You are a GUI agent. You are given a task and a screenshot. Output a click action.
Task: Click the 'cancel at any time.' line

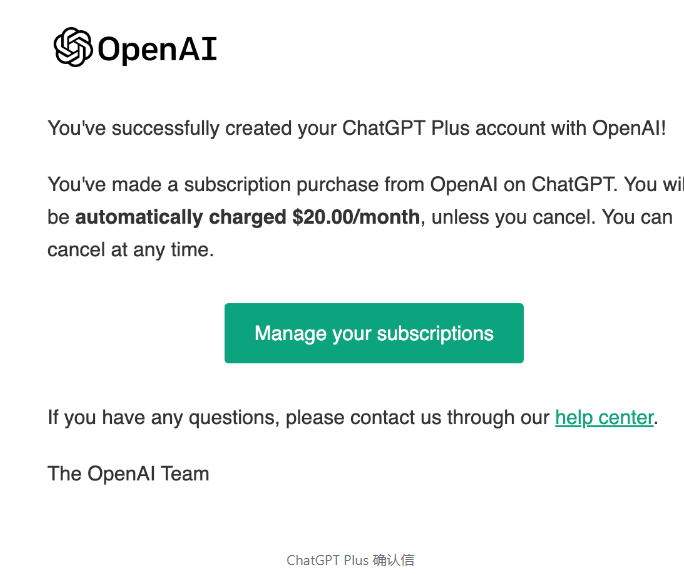click(x=130, y=250)
